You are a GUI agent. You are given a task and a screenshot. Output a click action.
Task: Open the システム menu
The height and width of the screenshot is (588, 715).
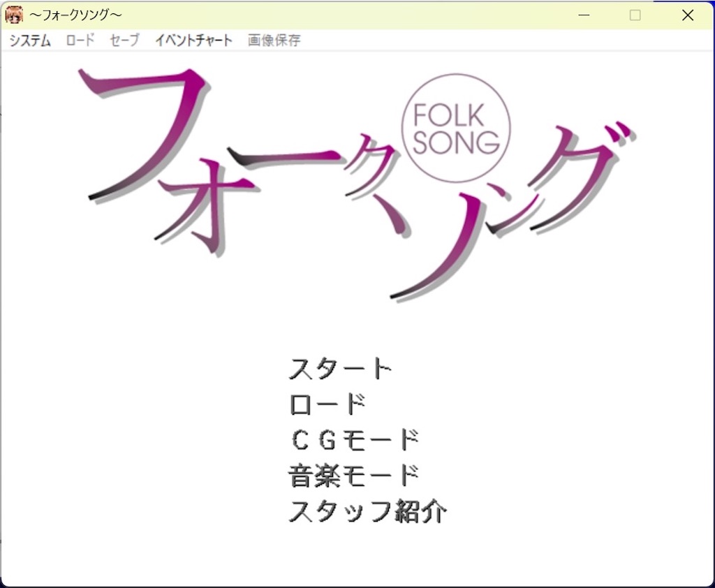(x=29, y=40)
